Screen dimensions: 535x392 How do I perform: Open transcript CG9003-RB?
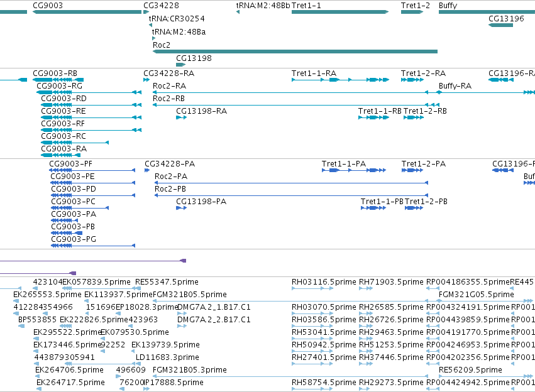click(x=55, y=73)
